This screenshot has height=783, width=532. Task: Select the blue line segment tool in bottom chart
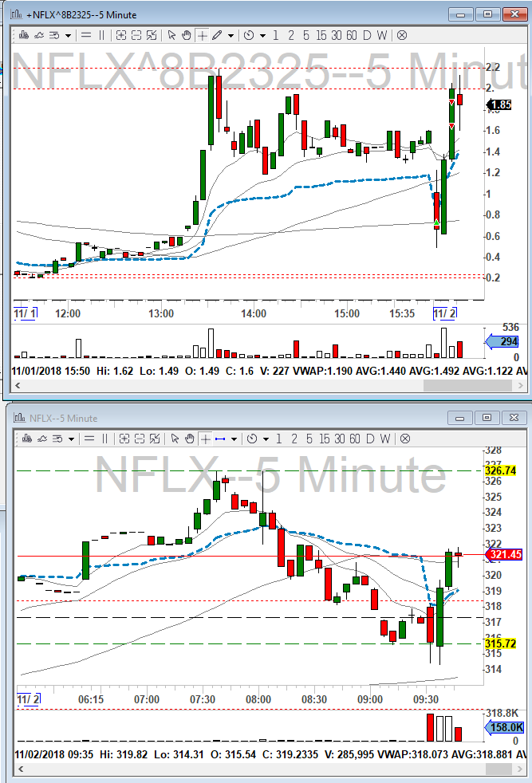220,439
